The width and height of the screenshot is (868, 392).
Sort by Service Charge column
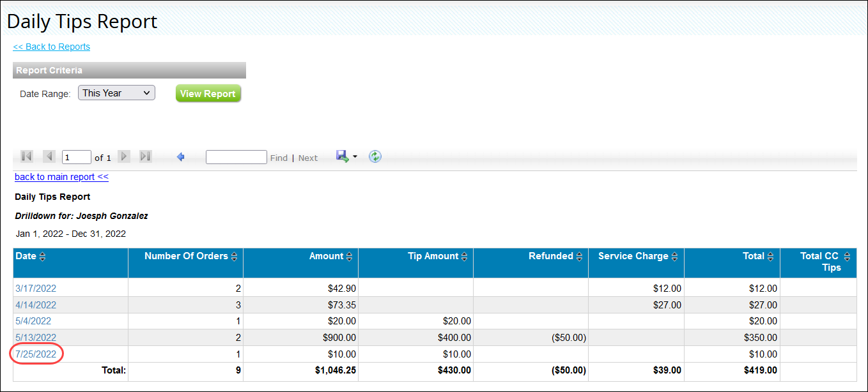[675, 257]
